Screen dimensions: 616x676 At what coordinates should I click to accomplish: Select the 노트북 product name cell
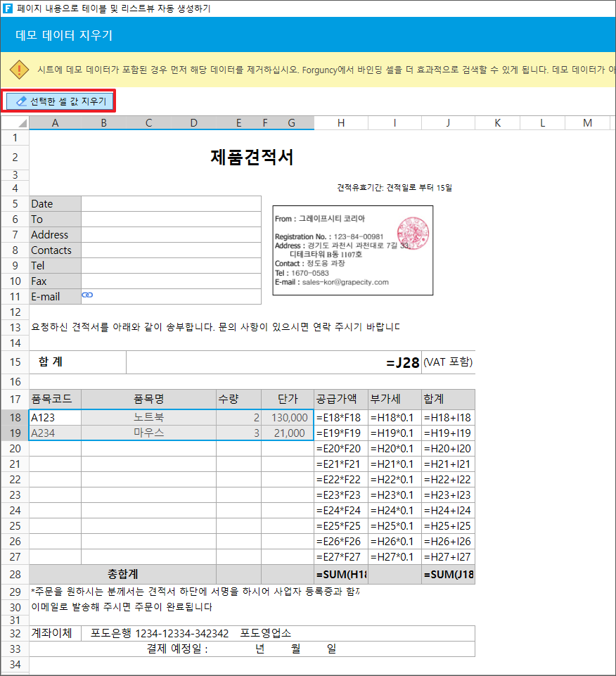[x=148, y=418]
